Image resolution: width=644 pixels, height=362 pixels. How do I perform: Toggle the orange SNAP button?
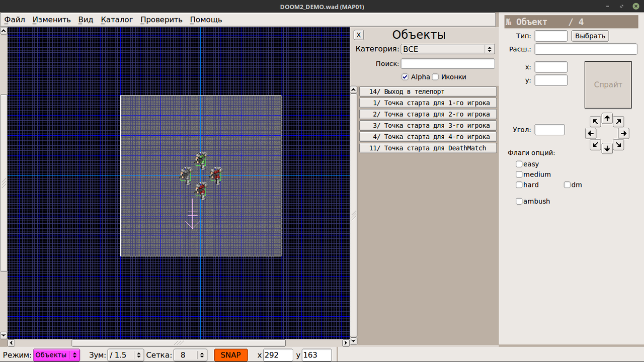(231, 355)
